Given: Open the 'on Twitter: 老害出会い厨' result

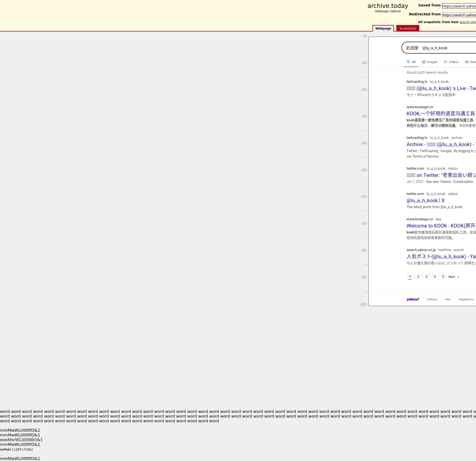Looking at the screenshot, I should click(441, 175).
